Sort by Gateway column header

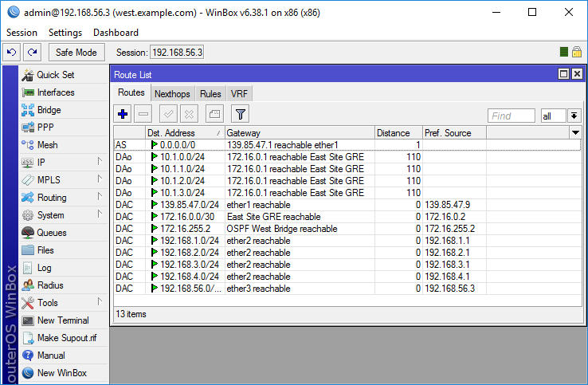pyautogui.click(x=300, y=133)
